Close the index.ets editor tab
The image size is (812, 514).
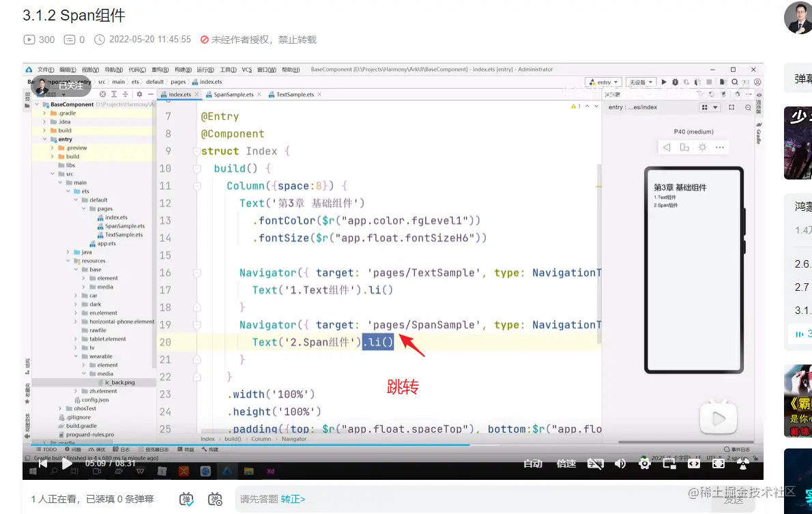pos(197,94)
